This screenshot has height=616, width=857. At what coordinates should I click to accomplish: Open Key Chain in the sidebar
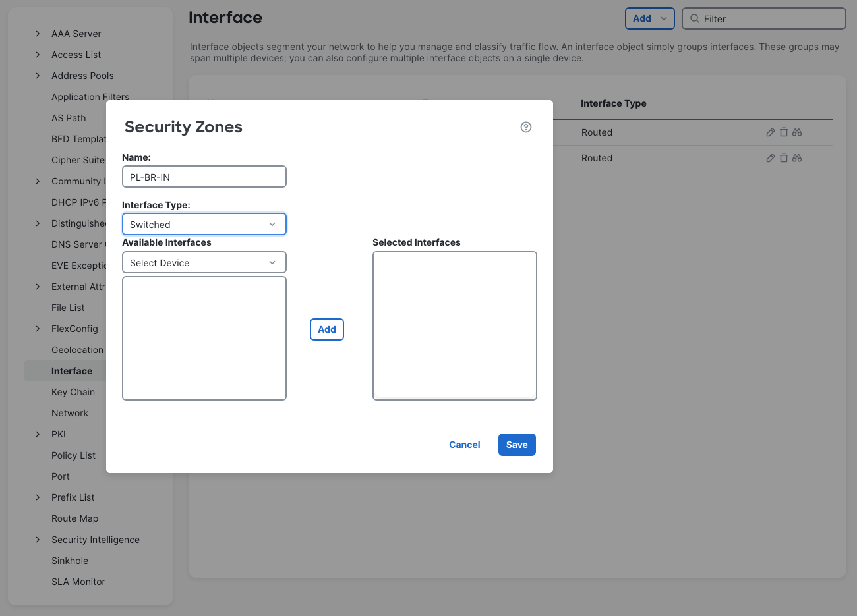point(73,392)
